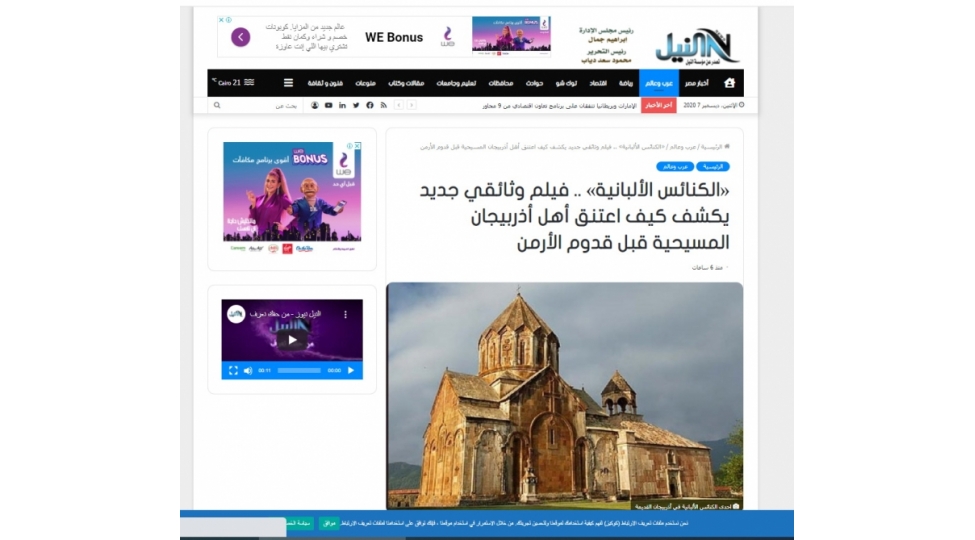Open ad info icon on sidebar ad
The image size is (975, 540).
tap(350, 146)
